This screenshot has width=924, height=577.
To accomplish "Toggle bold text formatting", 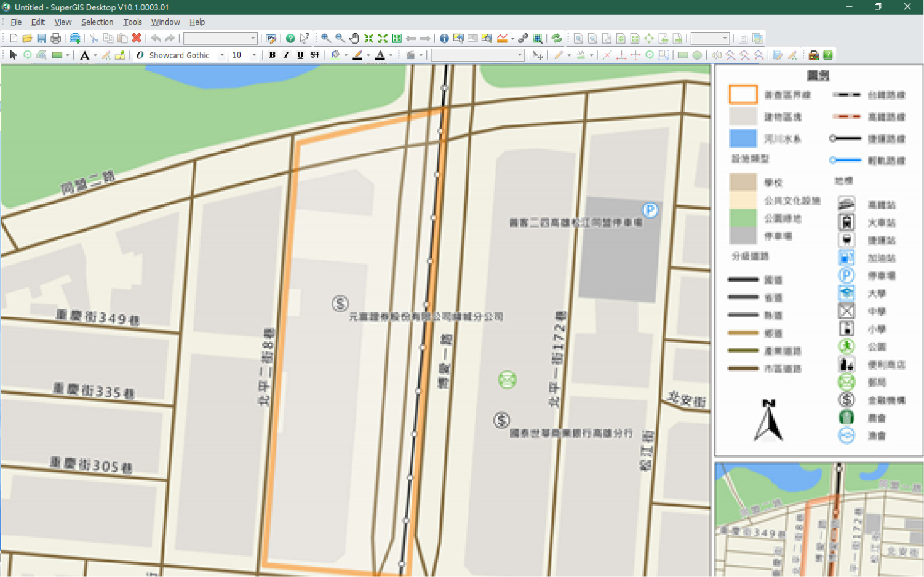I will click(x=271, y=55).
